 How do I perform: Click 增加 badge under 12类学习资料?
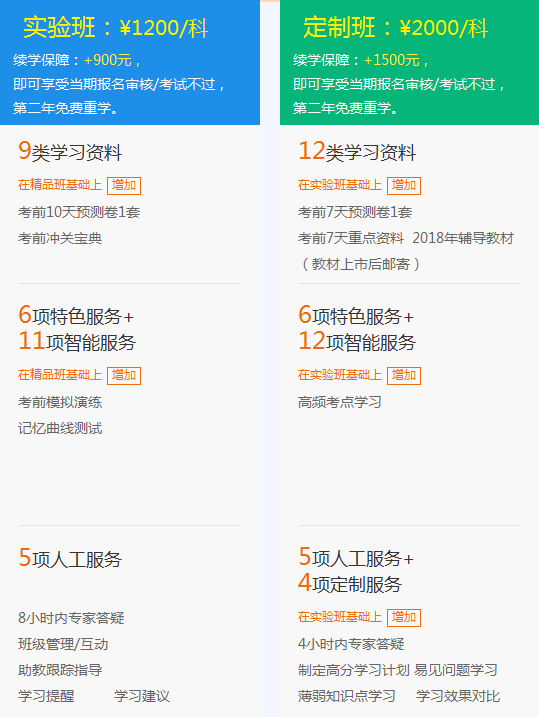404,185
